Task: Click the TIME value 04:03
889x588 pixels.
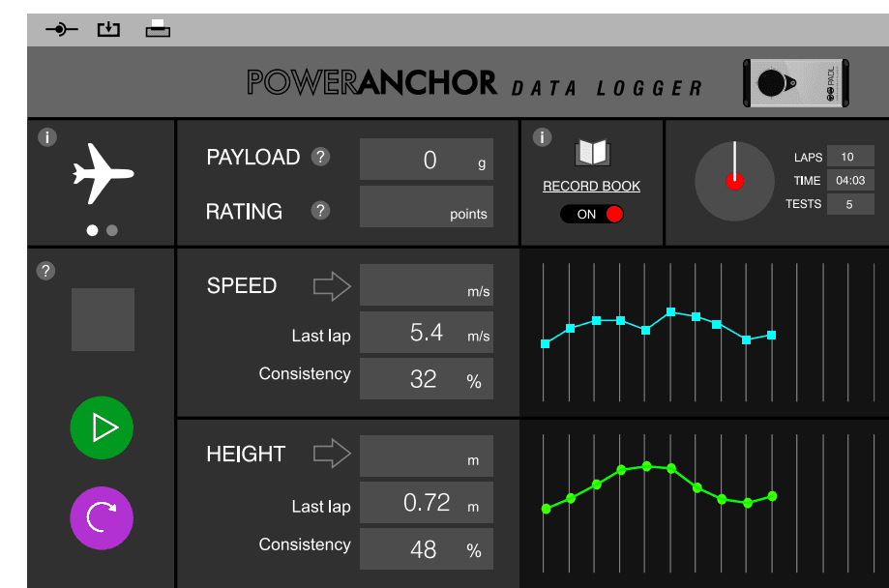Action: [850, 180]
